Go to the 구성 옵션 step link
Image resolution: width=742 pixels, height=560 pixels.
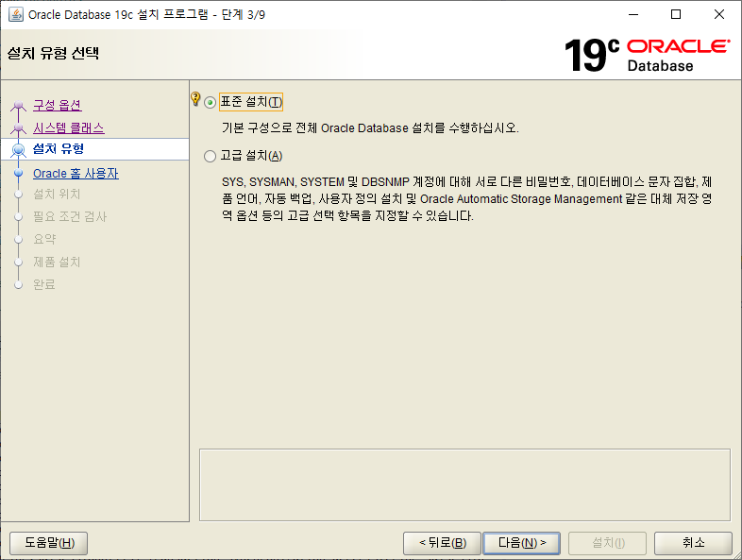[x=58, y=105]
